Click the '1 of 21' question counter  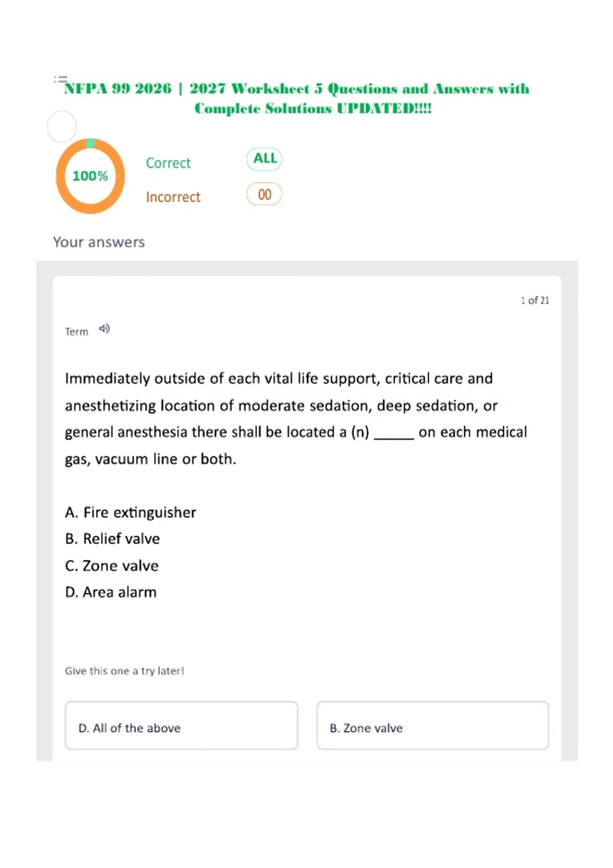click(x=535, y=300)
